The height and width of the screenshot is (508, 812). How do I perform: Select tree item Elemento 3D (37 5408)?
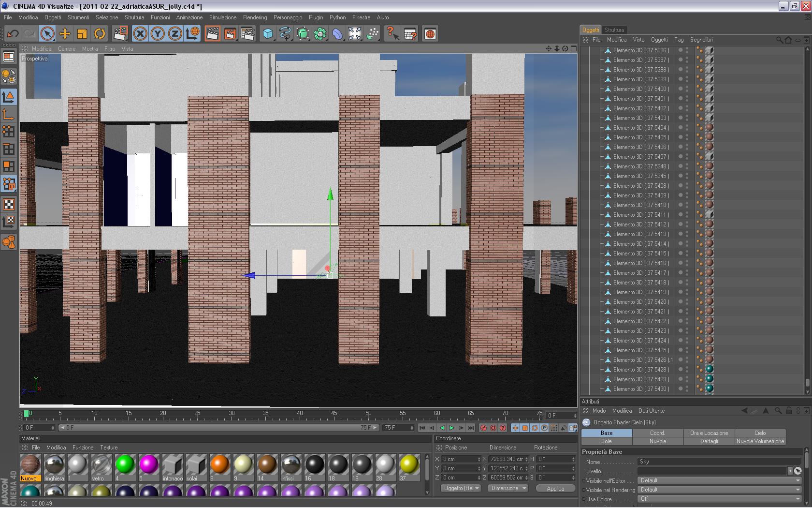[641, 186]
